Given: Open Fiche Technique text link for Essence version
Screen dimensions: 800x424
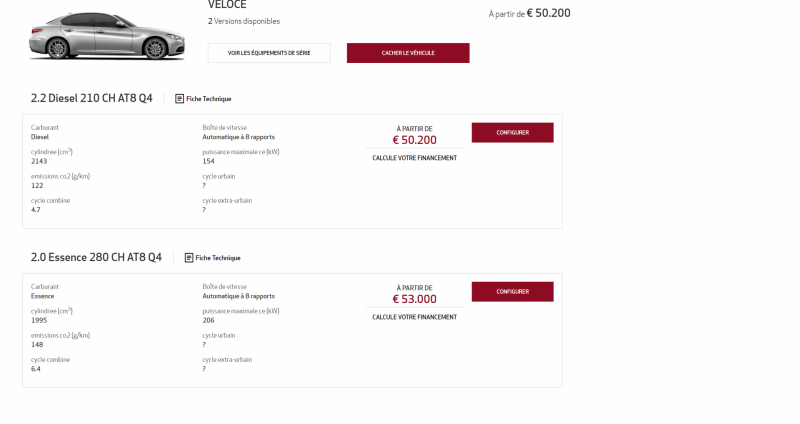Looking at the screenshot, I should [218, 258].
